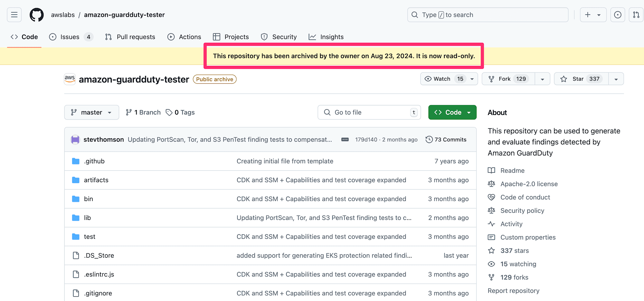The width and height of the screenshot is (644, 301).
Task: Open the 15 watching link
Action: point(518,264)
